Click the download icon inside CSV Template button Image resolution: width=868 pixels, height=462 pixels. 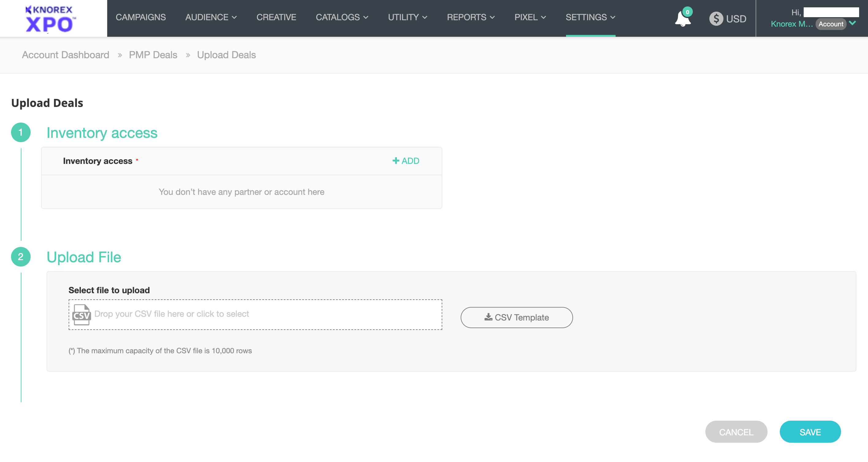pos(488,317)
